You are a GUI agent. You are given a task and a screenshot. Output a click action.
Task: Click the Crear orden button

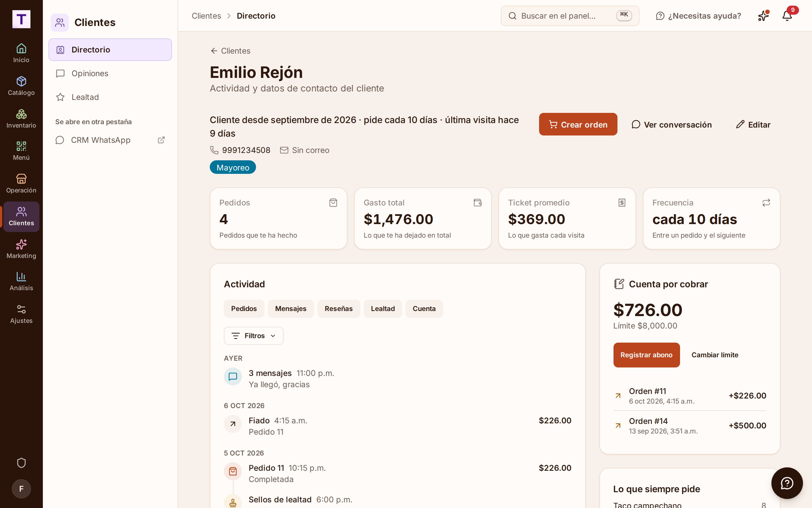coord(578,124)
